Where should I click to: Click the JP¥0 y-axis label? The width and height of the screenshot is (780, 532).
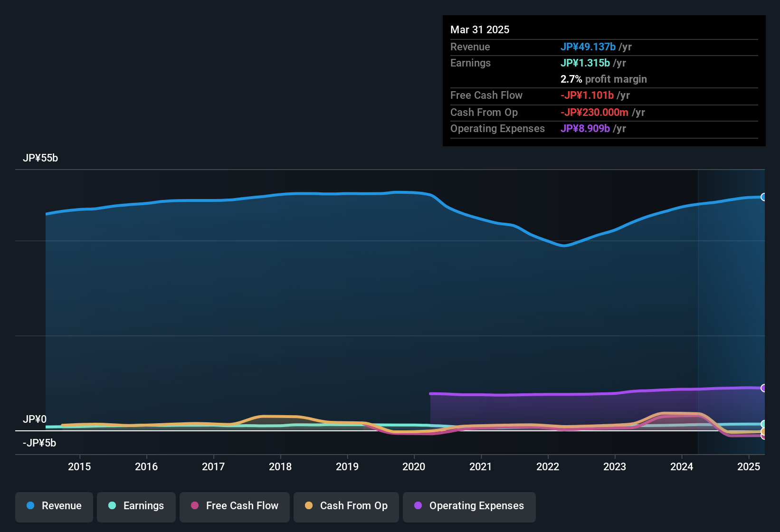35,419
